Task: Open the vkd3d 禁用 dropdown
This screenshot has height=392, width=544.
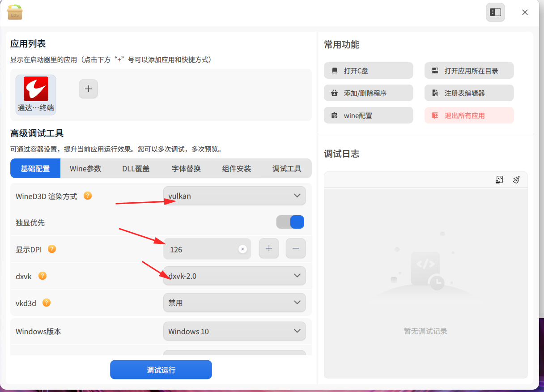Action: click(x=234, y=303)
